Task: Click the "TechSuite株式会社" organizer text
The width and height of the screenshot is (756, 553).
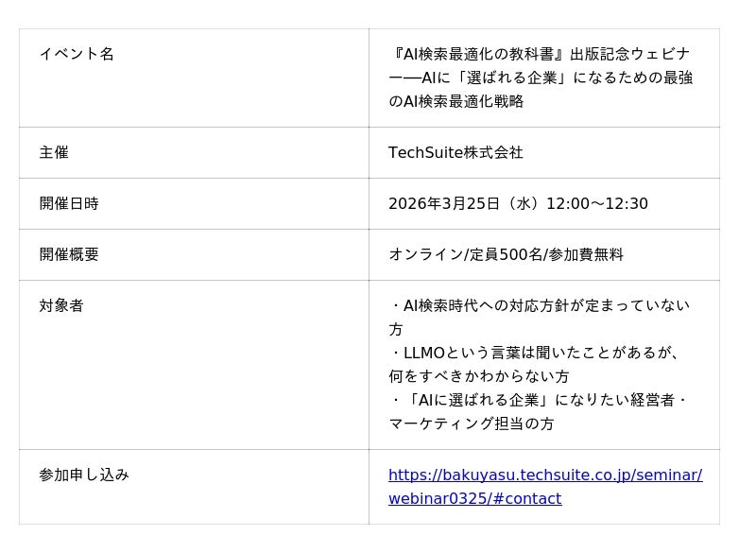Action: click(x=455, y=152)
